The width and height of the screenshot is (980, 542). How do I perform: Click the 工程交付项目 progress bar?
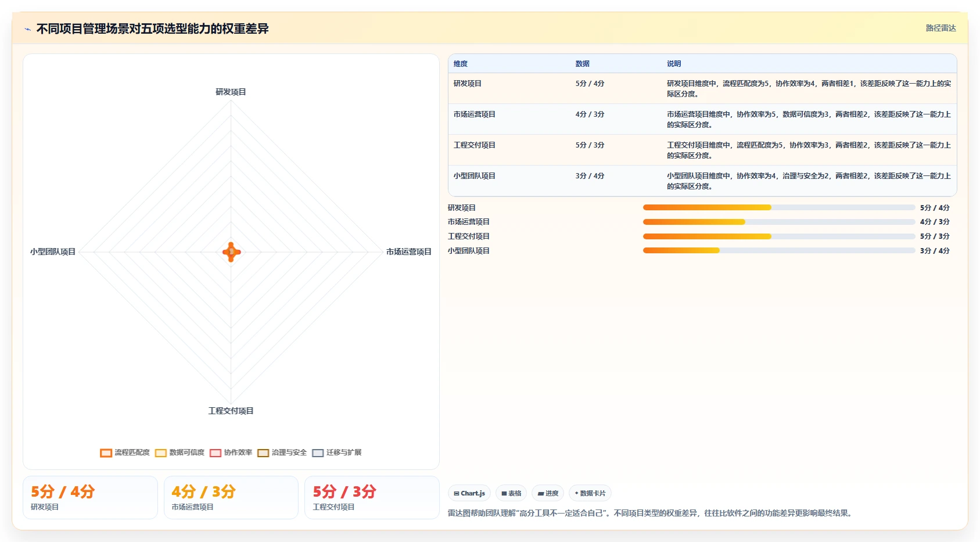tap(779, 236)
